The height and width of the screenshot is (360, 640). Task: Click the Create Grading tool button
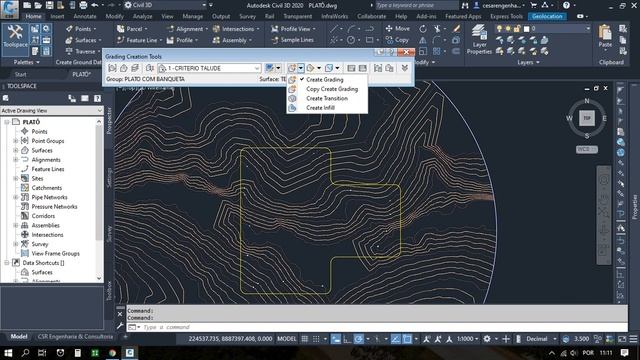click(x=291, y=68)
